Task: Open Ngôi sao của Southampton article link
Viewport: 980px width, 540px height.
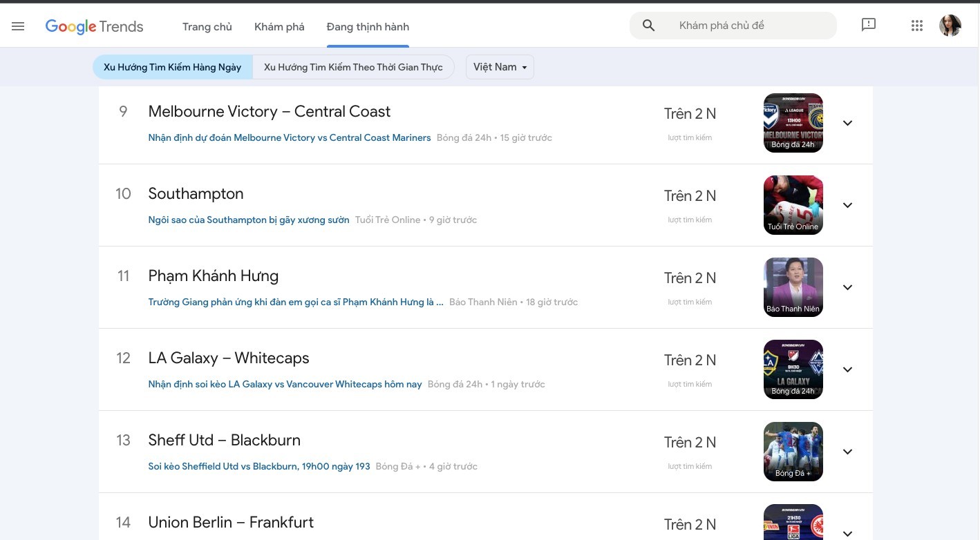Action: 249,220
